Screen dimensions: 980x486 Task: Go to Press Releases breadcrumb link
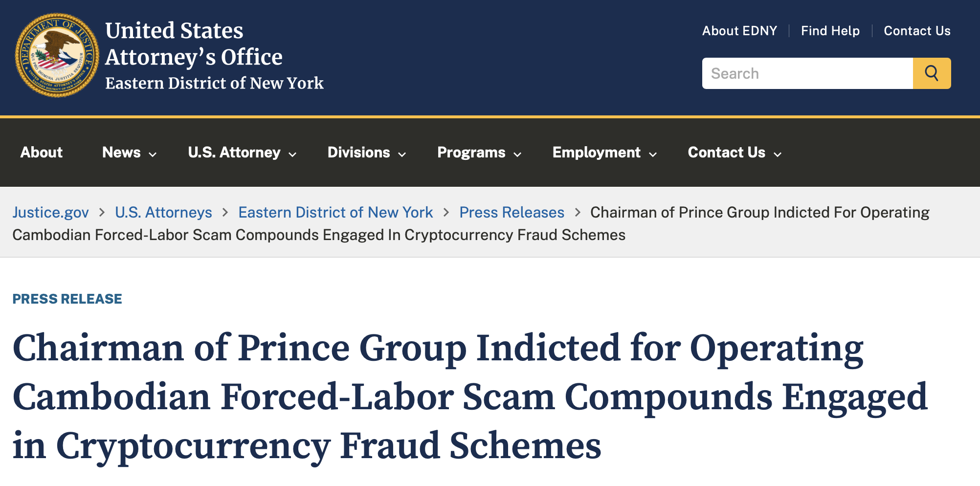(x=512, y=212)
